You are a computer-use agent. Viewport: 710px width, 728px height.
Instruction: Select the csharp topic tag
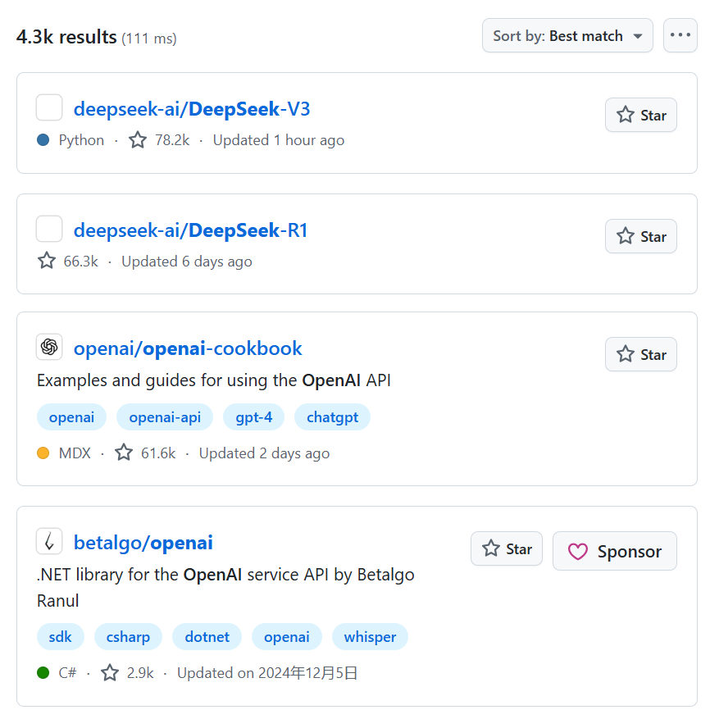[x=128, y=636]
